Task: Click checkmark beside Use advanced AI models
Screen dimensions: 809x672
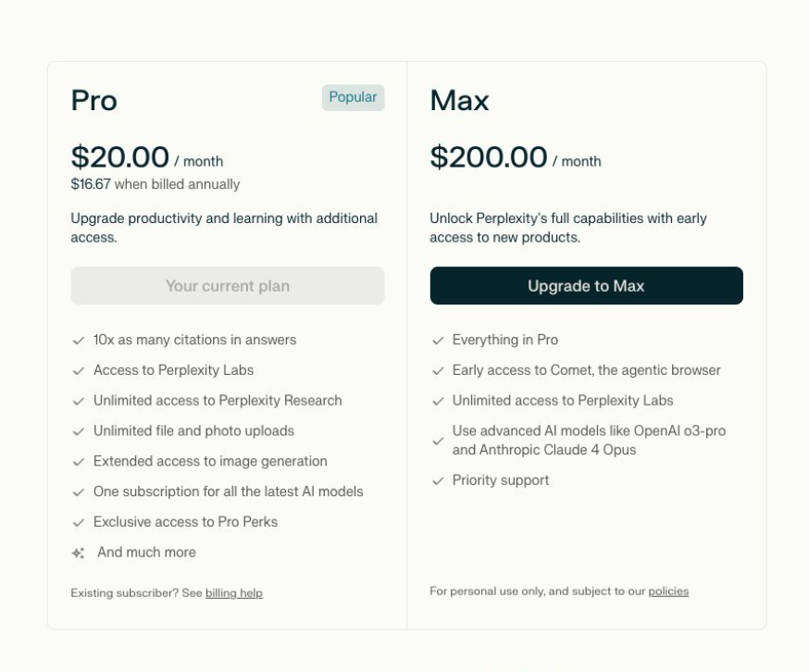Action: point(438,442)
